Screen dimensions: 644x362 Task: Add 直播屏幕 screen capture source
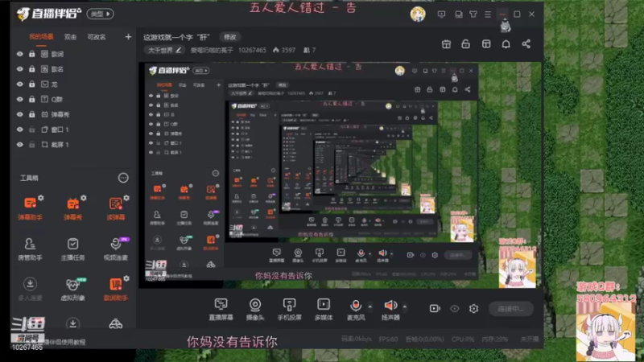coord(221,309)
